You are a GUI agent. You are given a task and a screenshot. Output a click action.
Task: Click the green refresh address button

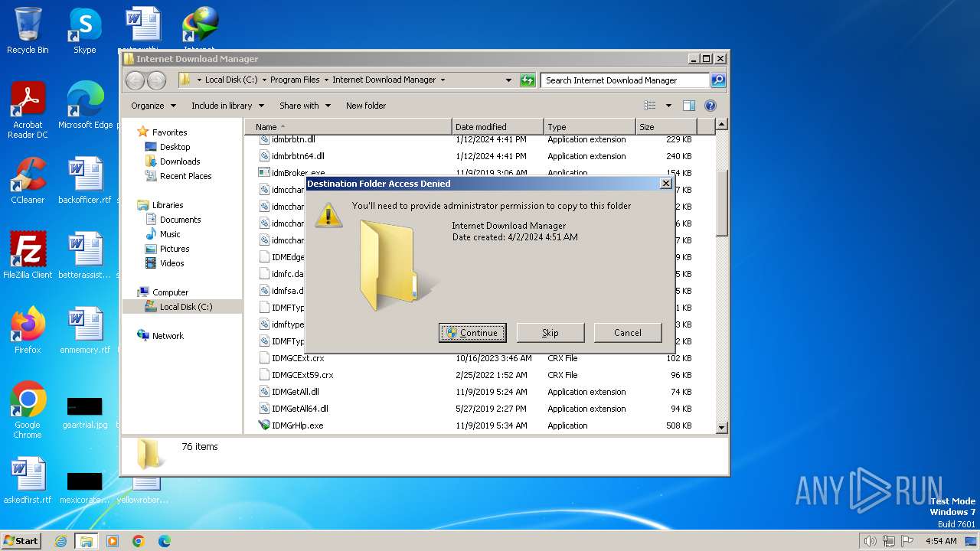click(x=528, y=80)
